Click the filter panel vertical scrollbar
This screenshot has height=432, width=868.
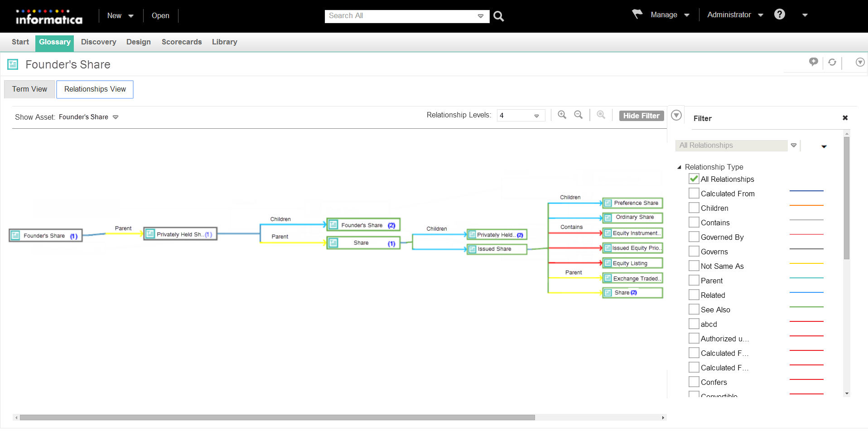(847, 198)
